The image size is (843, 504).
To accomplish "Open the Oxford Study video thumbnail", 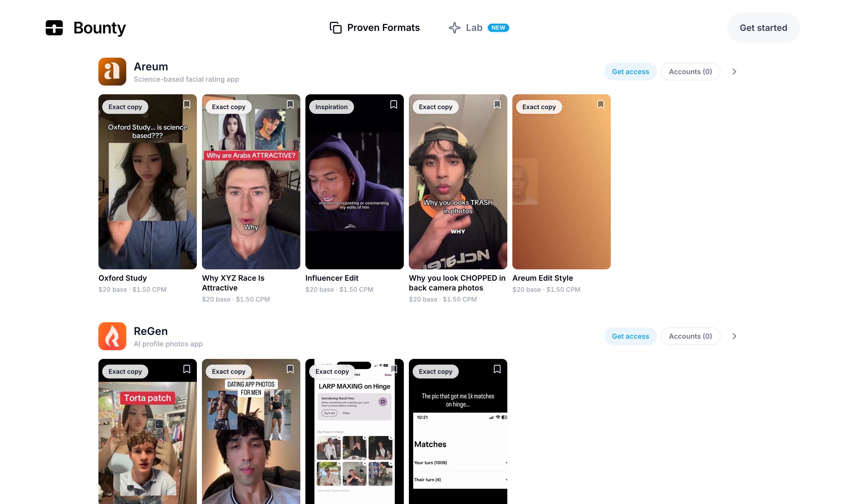I will [x=148, y=182].
